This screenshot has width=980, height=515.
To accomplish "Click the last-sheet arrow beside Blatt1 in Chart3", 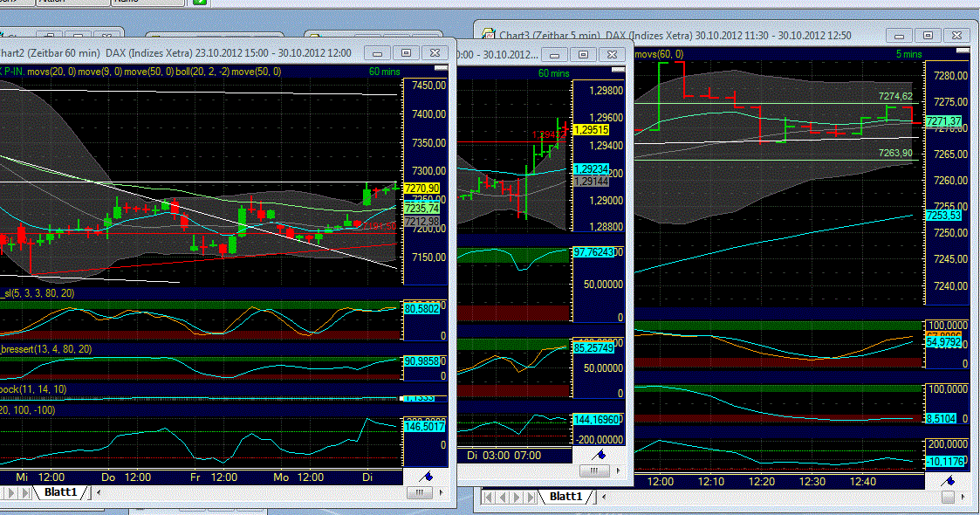I will click(530, 498).
